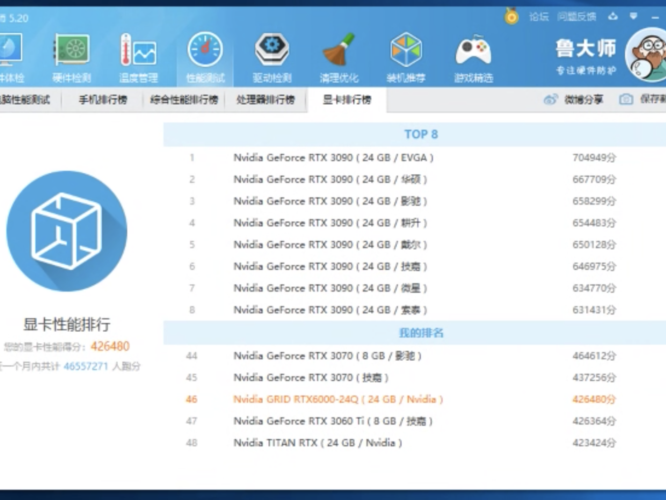Click the skin/upload icon in title bar

click(612, 17)
